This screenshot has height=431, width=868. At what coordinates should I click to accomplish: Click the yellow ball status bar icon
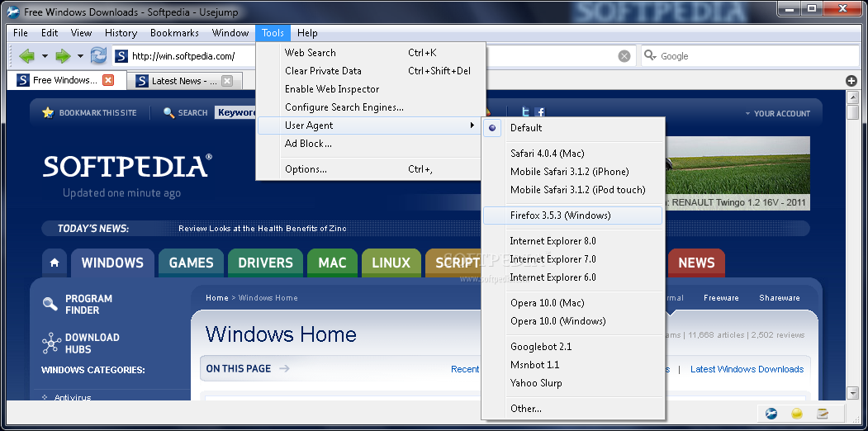797,413
